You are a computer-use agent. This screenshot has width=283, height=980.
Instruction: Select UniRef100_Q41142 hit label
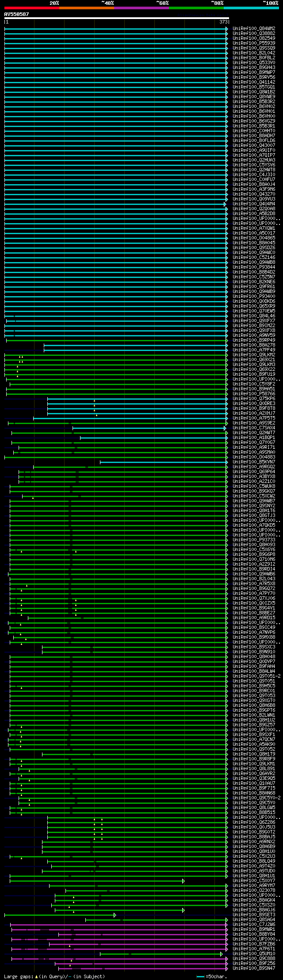click(x=254, y=82)
